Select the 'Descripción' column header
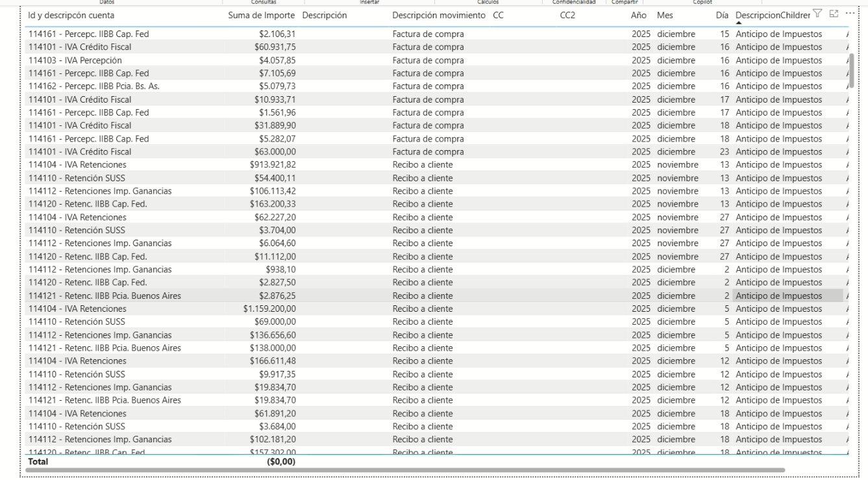Viewport: 868px width, 480px height. pyautogui.click(x=325, y=15)
